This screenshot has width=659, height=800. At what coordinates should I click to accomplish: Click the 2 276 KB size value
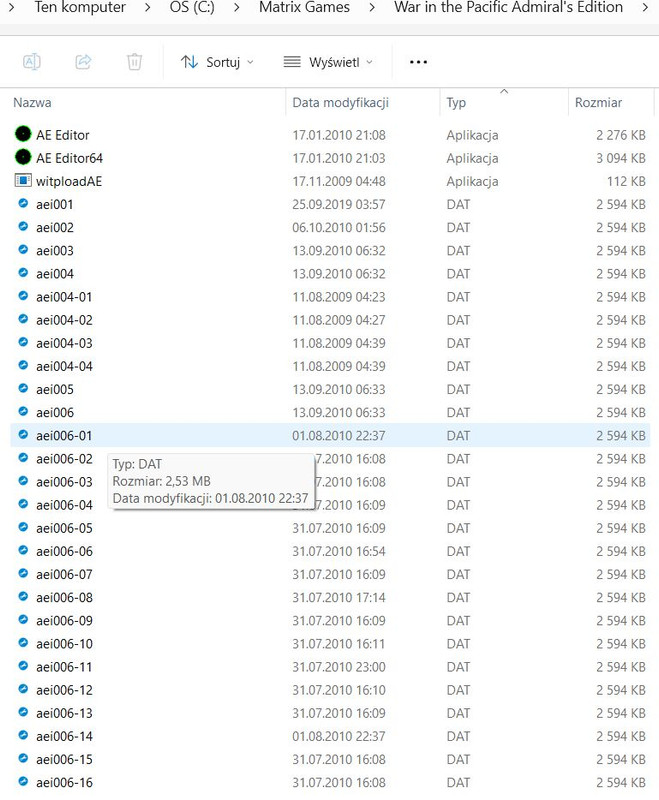pos(621,135)
